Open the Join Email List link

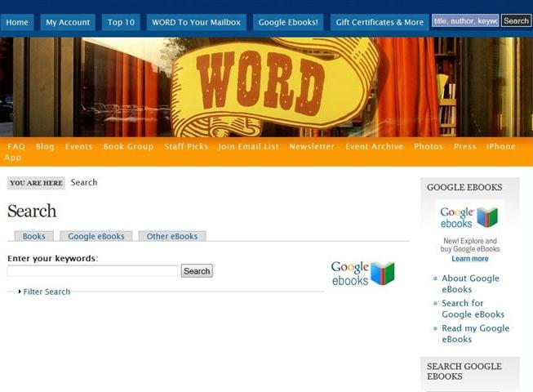click(248, 146)
